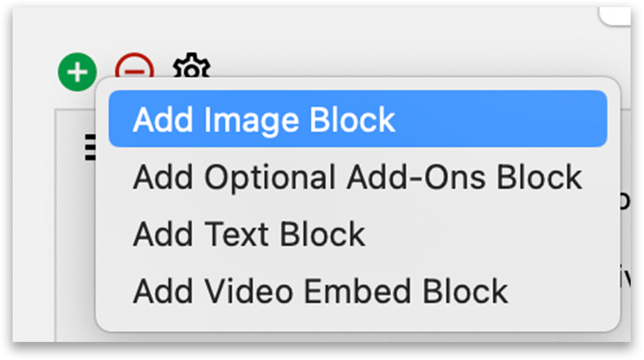Click the drag handle lines icon
The height and width of the screenshot is (360, 644).
point(90,147)
